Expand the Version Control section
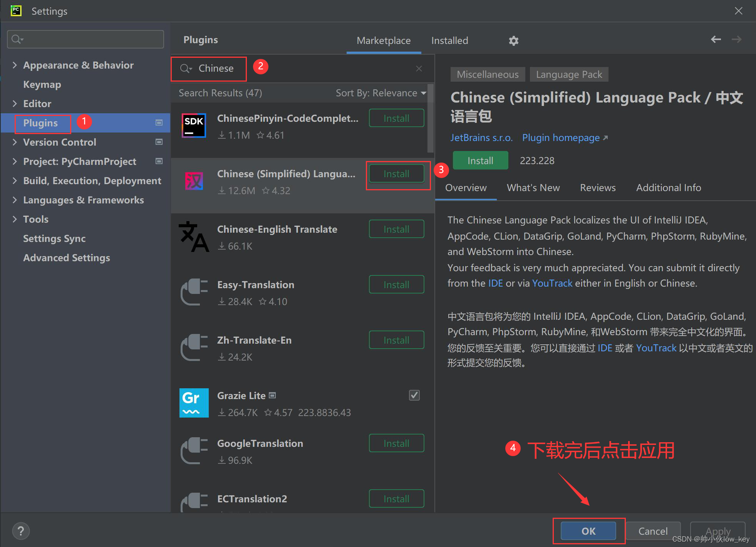This screenshot has width=756, height=547. pos(13,142)
